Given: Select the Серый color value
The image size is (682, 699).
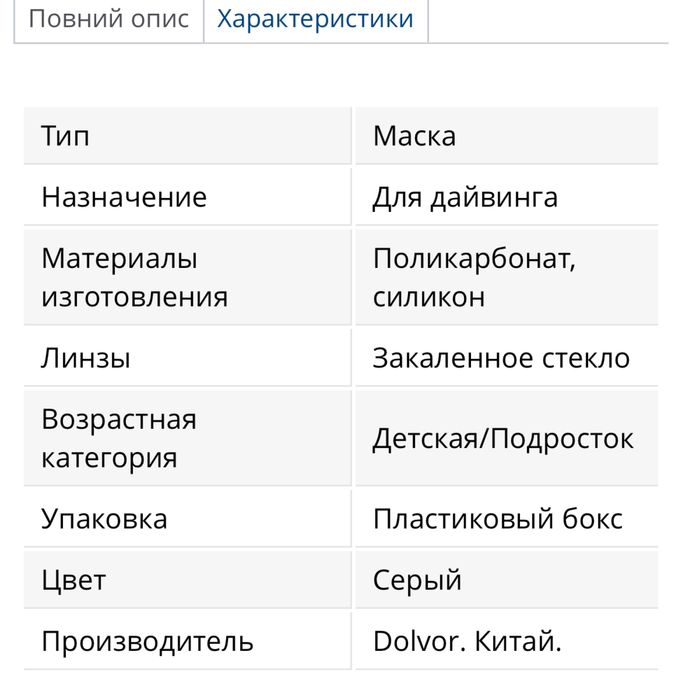Looking at the screenshot, I should pyautogui.click(x=417, y=580).
